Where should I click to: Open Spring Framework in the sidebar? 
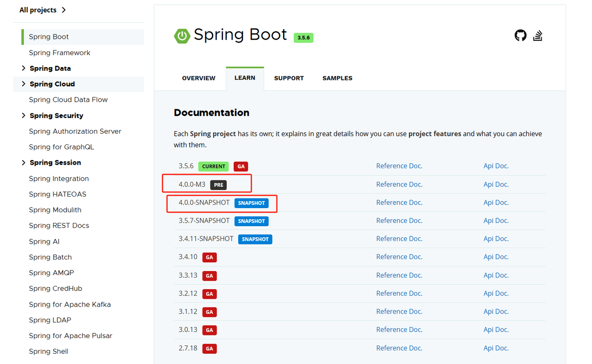point(60,53)
